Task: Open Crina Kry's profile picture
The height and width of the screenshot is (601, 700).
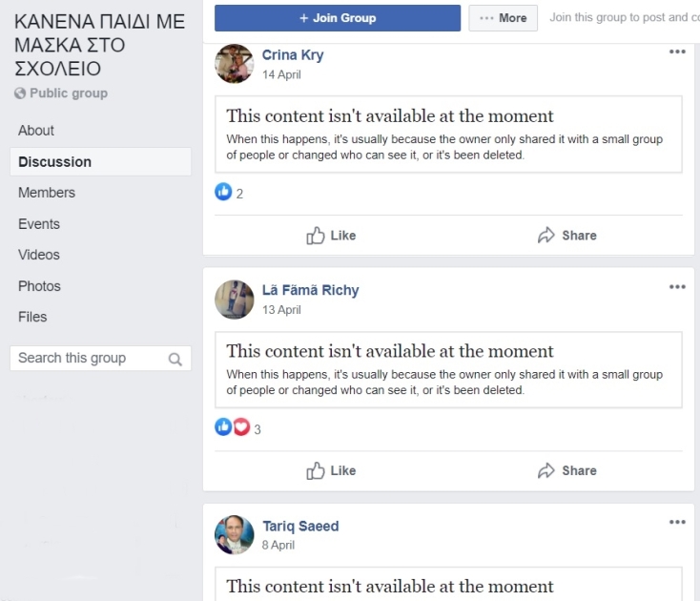Action: point(235,64)
